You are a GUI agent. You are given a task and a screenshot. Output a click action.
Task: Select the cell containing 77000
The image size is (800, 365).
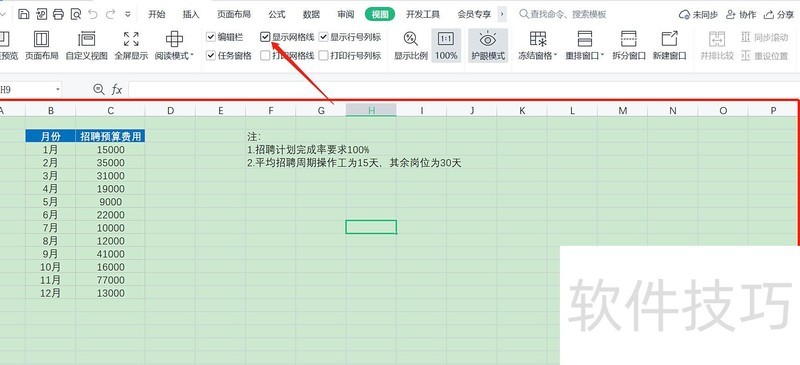110,280
